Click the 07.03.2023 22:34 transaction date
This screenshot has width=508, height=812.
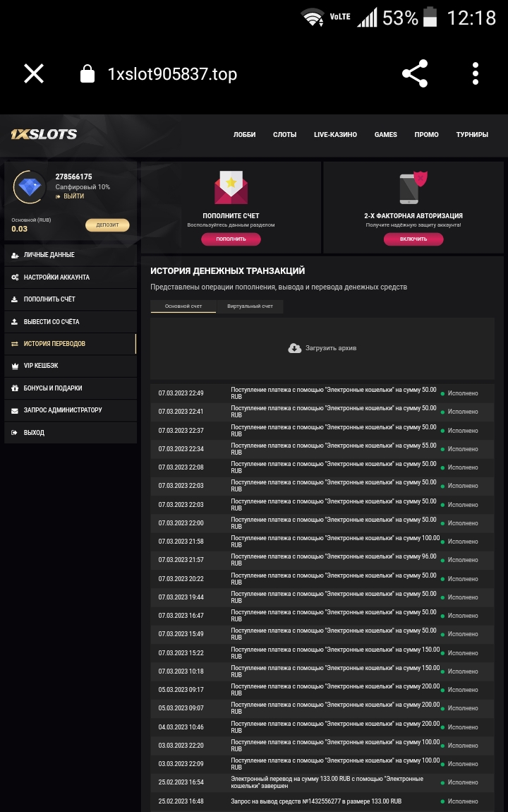pyautogui.click(x=181, y=449)
